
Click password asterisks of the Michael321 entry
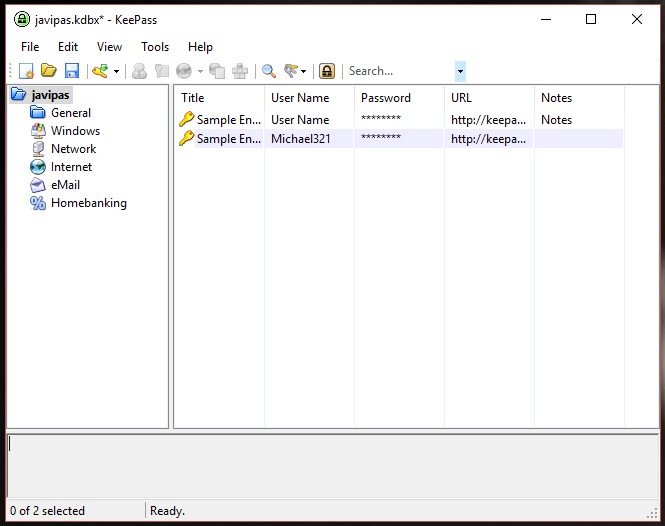(x=381, y=137)
